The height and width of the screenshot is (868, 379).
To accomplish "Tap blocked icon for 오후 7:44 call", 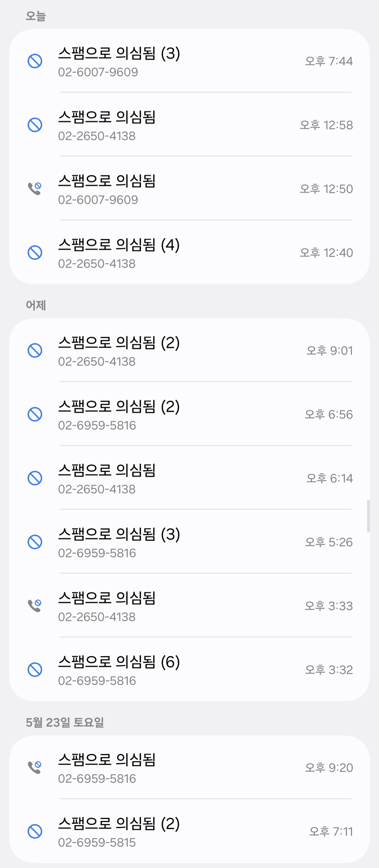I will pos(35,61).
